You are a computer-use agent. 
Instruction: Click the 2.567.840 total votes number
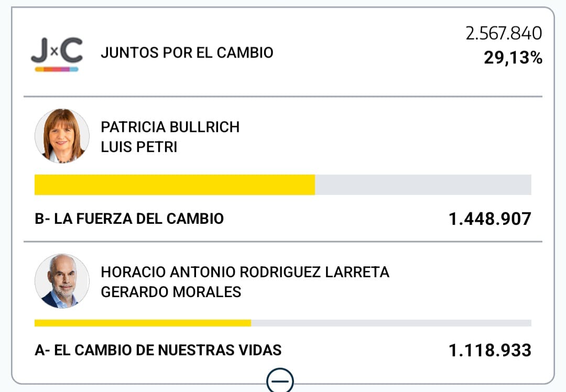504,34
